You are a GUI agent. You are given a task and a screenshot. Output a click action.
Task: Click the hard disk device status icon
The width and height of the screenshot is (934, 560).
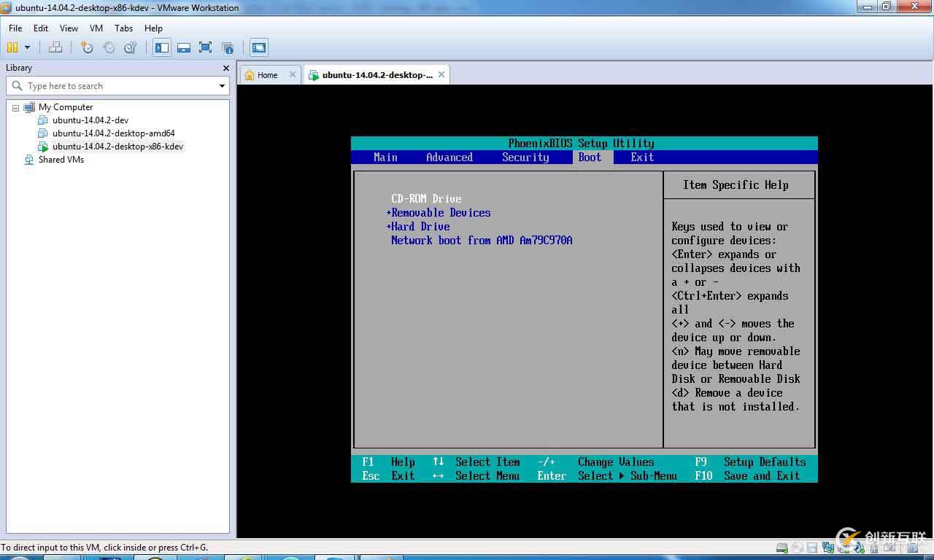coord(782,548)
